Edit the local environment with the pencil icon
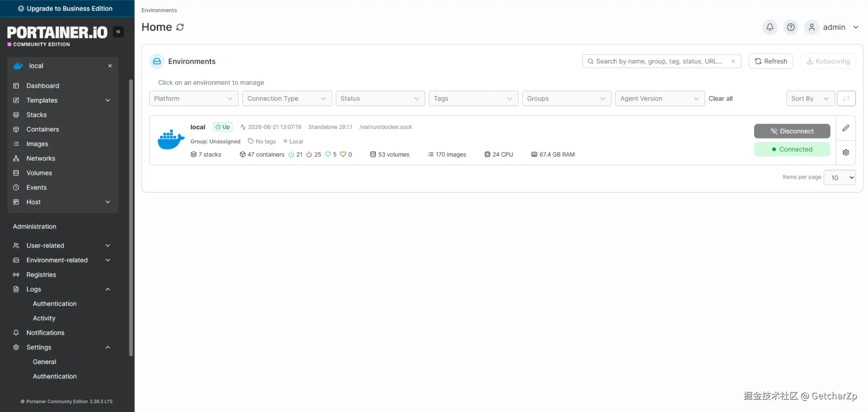Screen dimensions: 868x412 coord(846,128)
